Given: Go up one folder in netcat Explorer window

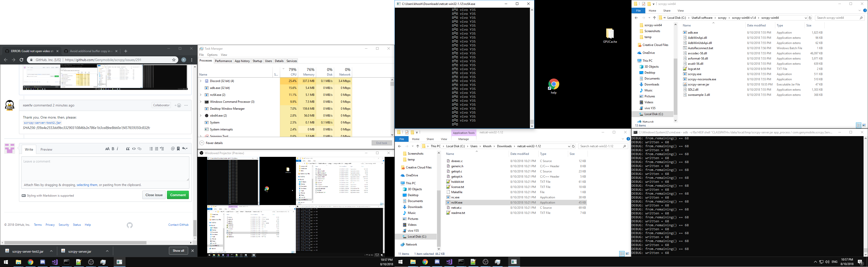Looking at the screenshot, I should click(x=417, y=146).
